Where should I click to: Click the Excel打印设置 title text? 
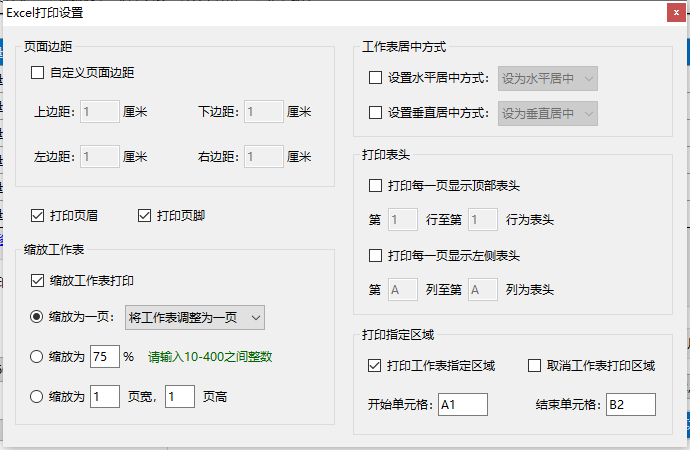[45, 13]
